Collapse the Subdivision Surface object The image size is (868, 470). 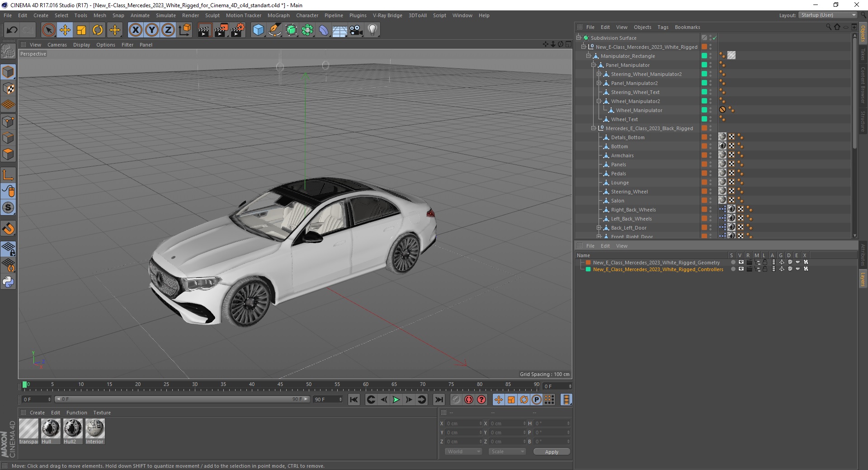(578, 38)
